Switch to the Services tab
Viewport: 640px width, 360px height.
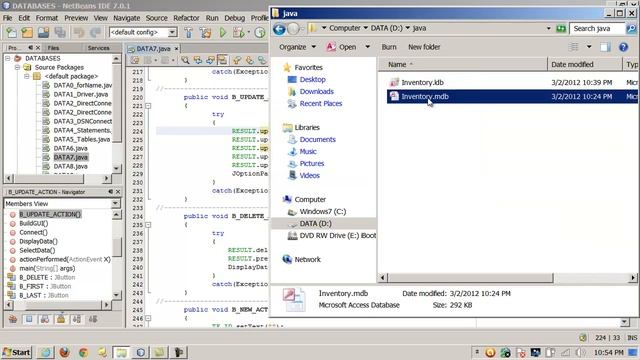[x=99, y=48]
